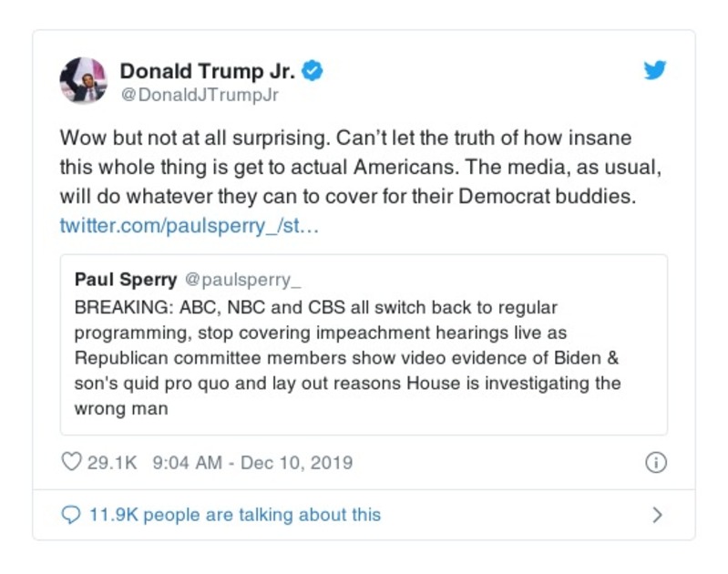The width and height of the screenshot is (728, 574).
Task: Open the 9:04 AM - Dec 10, 2019 timestamp
Action: pyautogui.click(x=252, y=462)
